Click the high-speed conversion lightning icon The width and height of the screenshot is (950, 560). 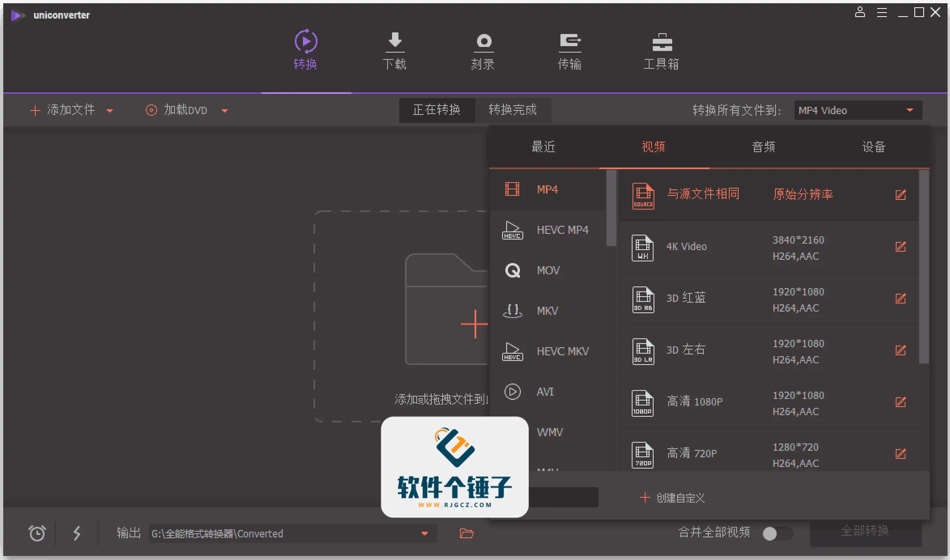[x=77, y=533]
